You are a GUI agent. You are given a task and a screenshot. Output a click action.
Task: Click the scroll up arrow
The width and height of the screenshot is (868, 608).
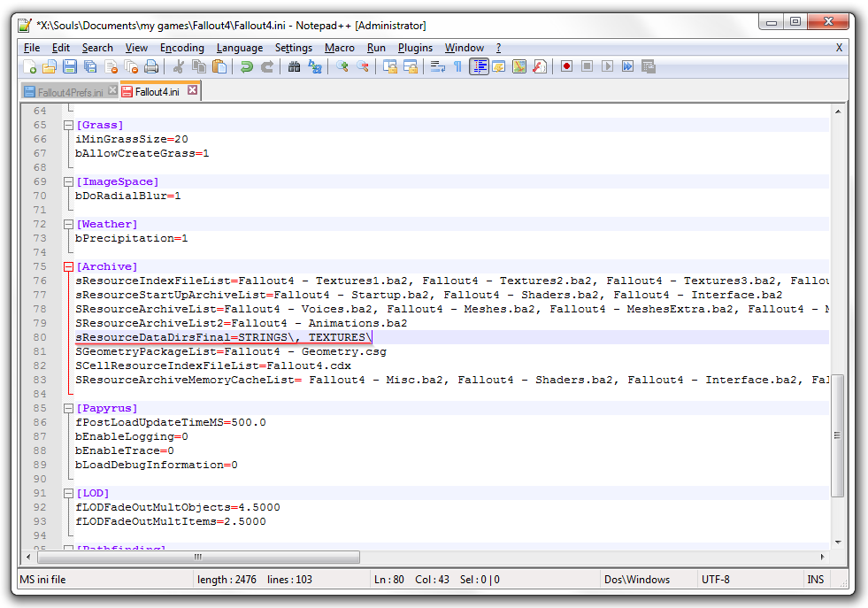click(x=838, y=112)
